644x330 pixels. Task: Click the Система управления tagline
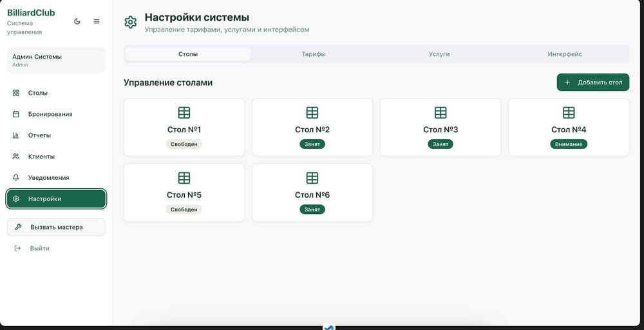24,28
